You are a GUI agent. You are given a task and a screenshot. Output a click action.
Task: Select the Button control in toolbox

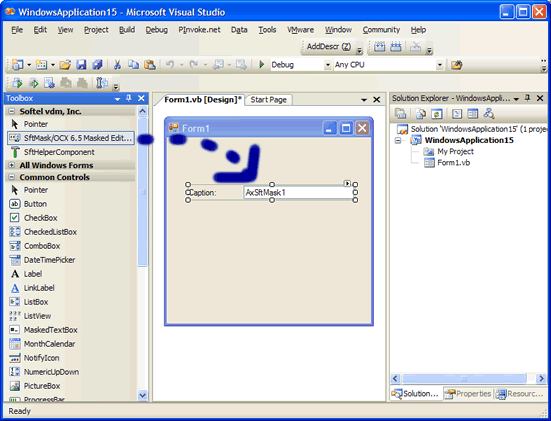pos(28,204)
